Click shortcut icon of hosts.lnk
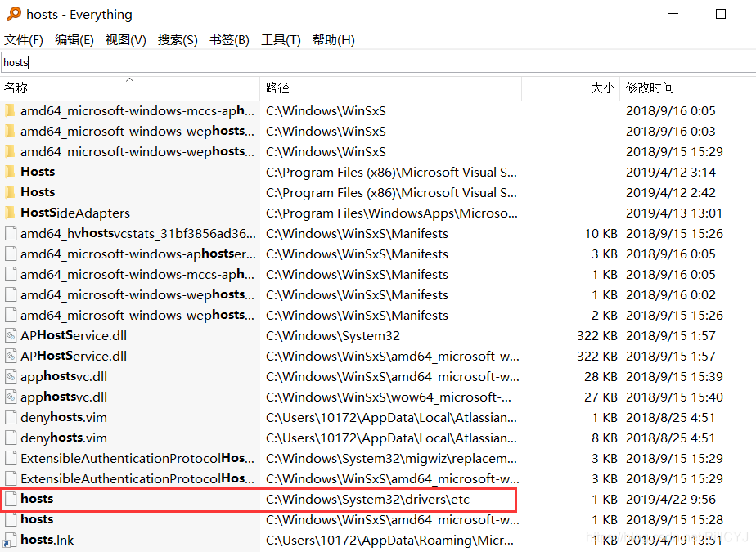 10,540
